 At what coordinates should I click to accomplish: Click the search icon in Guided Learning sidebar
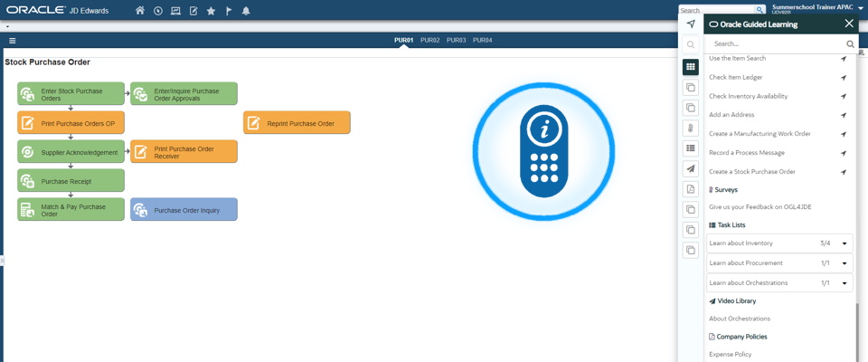[x=690, y=45]
